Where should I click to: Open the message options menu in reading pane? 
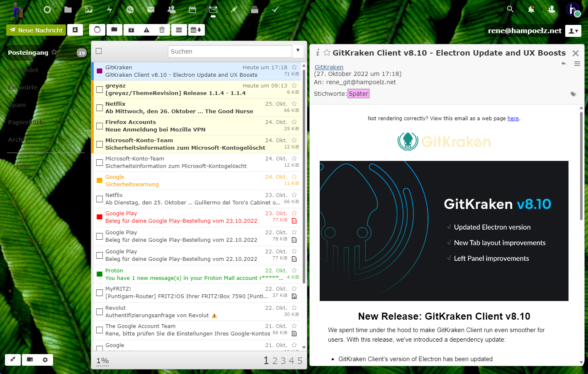click(577, 63)
